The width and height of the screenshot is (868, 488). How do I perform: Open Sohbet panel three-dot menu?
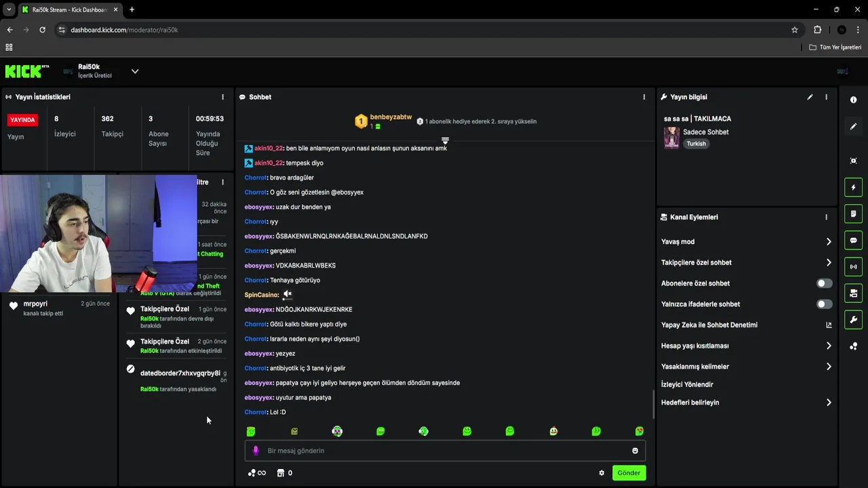point(644,97)
